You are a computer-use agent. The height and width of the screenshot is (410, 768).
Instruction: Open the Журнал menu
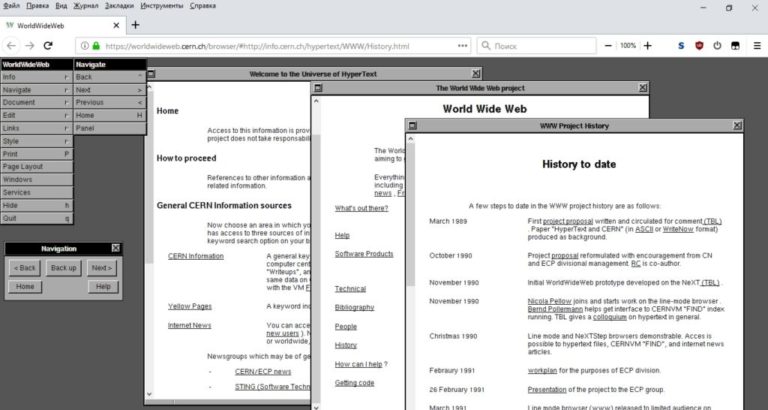click(x=86, y=6)
